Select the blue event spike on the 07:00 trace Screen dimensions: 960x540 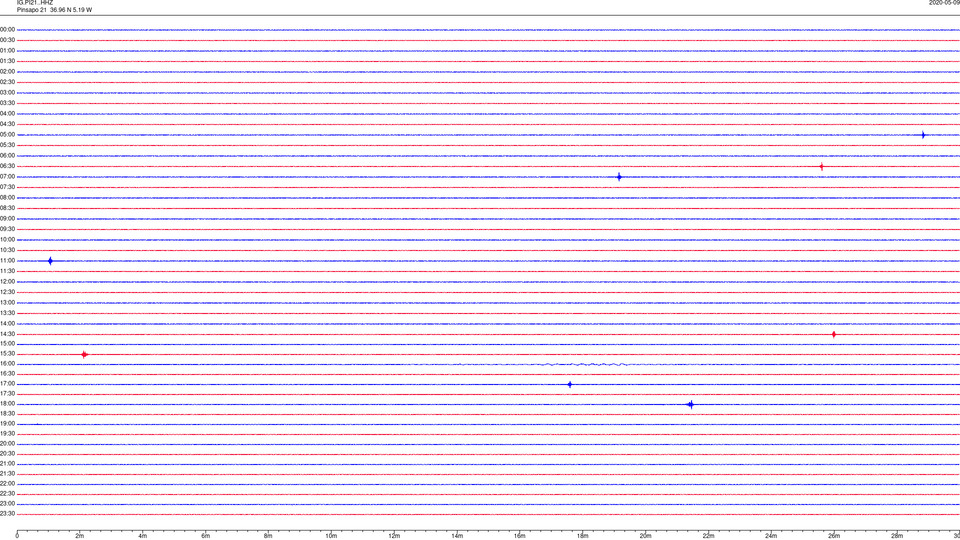(619, 177)
